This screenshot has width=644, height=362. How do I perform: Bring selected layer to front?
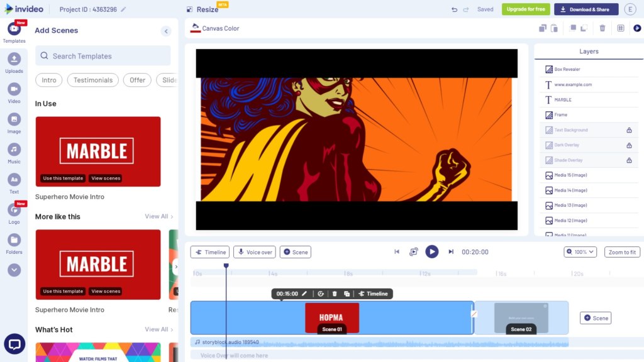pos(572,28)
